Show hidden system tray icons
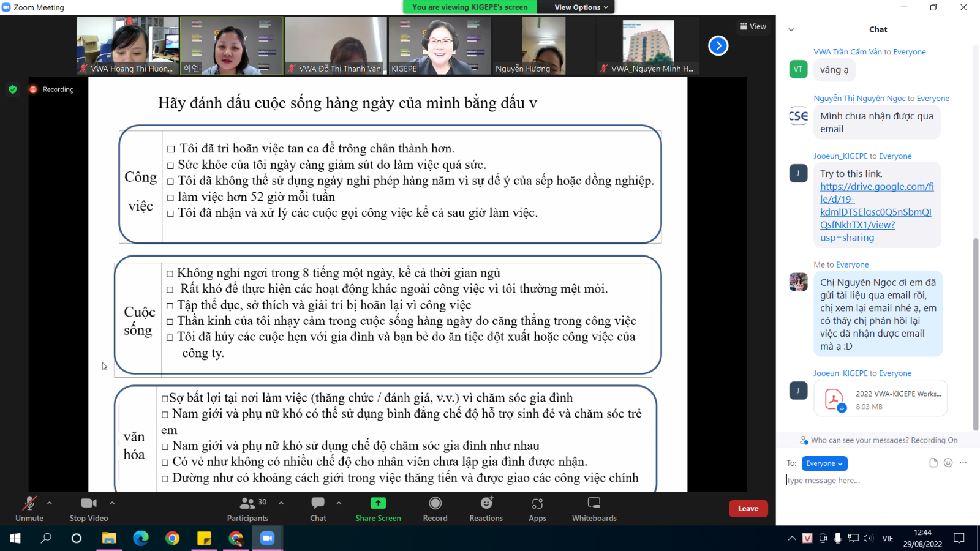Screen dimensions: 980x551 (x=792, y=538)
